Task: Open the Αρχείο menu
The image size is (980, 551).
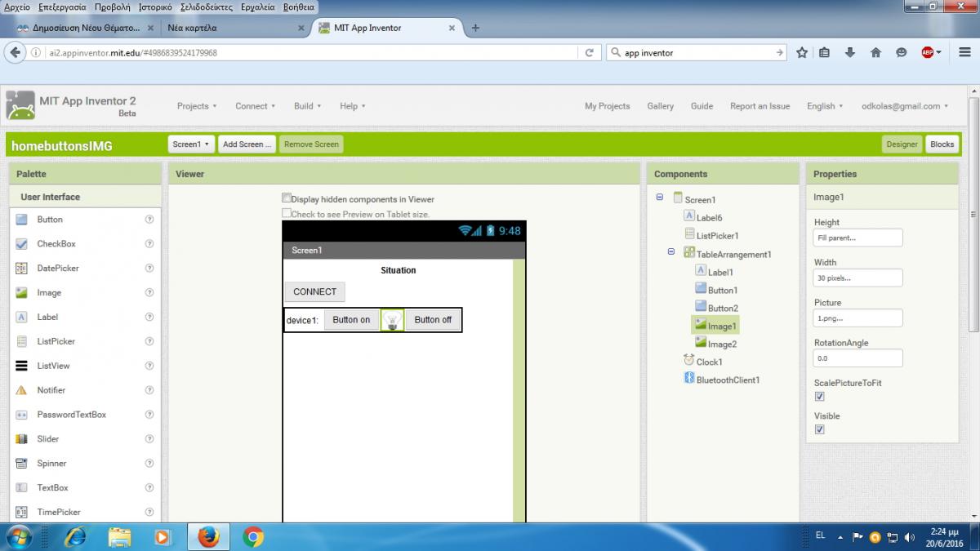Action: point(17,7)
